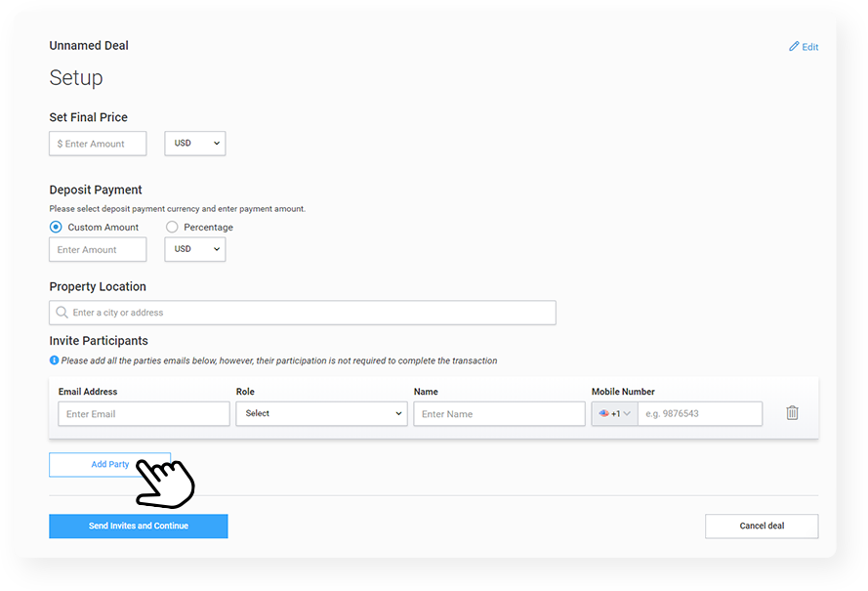Click the Edit link beside deal name
Image resolution: width=868 pixels, height=591 pixels.
point(809,47)
